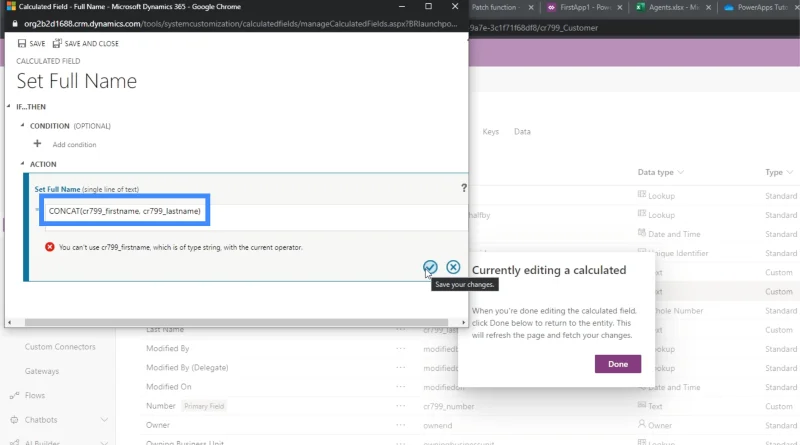This screenshot has height=445, width=800.
Task: Switch to the PowerApps Tutorial browser tab
Action: [x=760, y=7]
